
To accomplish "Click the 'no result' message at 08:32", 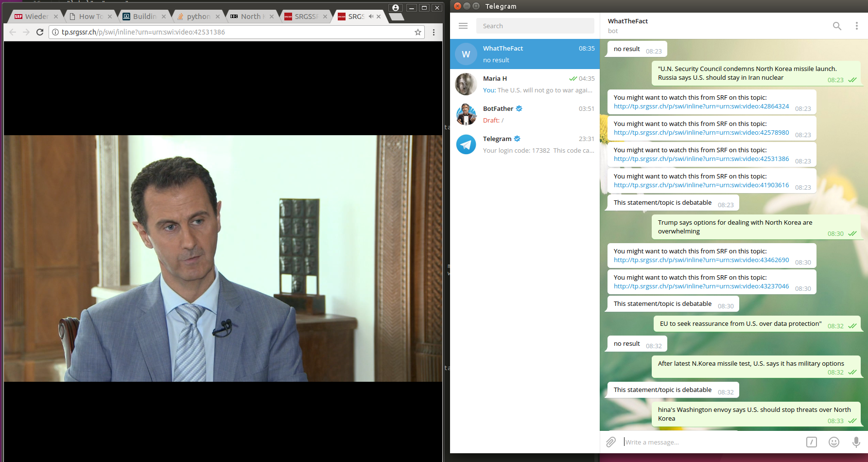I will (x=637, y=344).
